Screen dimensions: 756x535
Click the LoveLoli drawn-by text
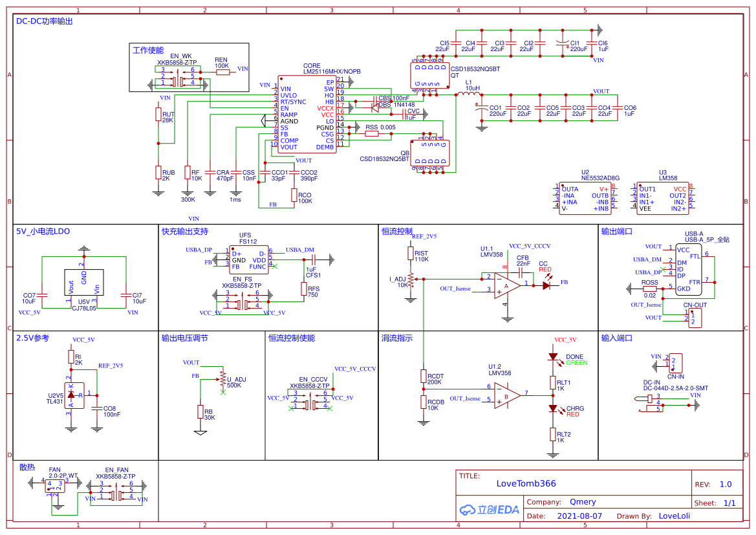coord(675,516)
